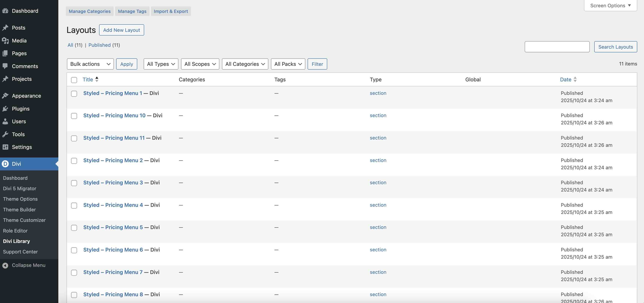Go to Theme Builder in Divi menu
Viewport: 644px width, 303px height.
(19, 209)
